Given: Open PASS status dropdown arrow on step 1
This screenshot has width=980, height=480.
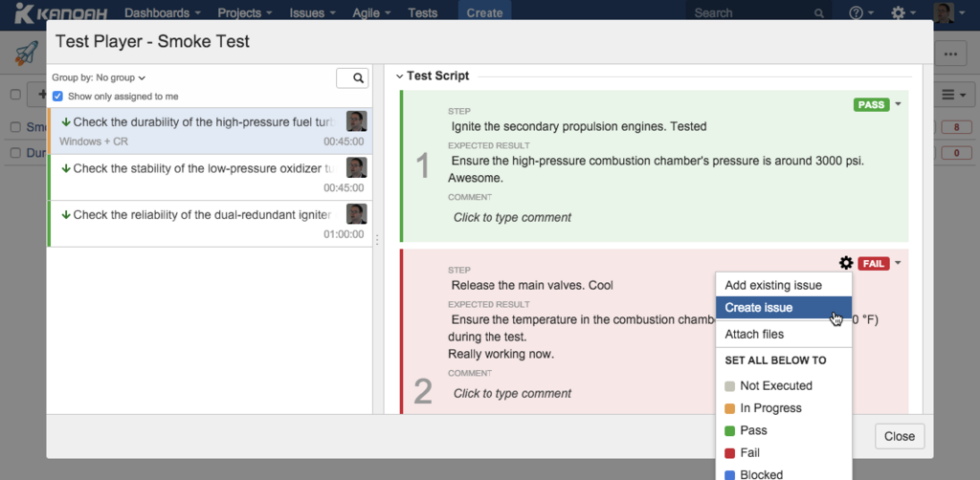Looking at the screenshot, I should [x=898, y=103].
